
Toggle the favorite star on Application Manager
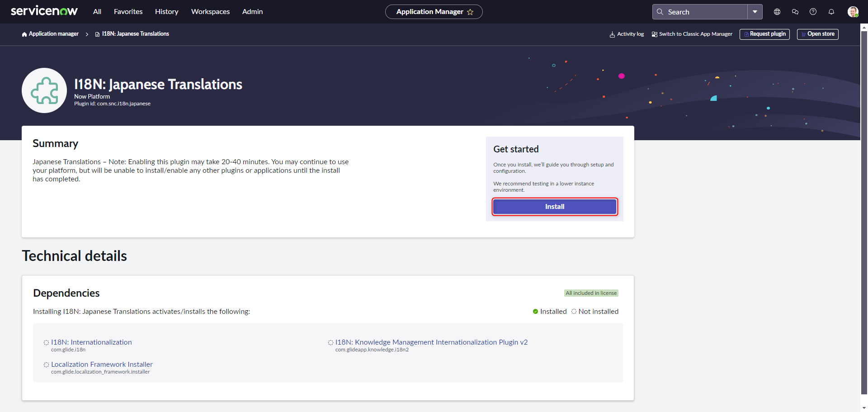click(x=470, y=12)
